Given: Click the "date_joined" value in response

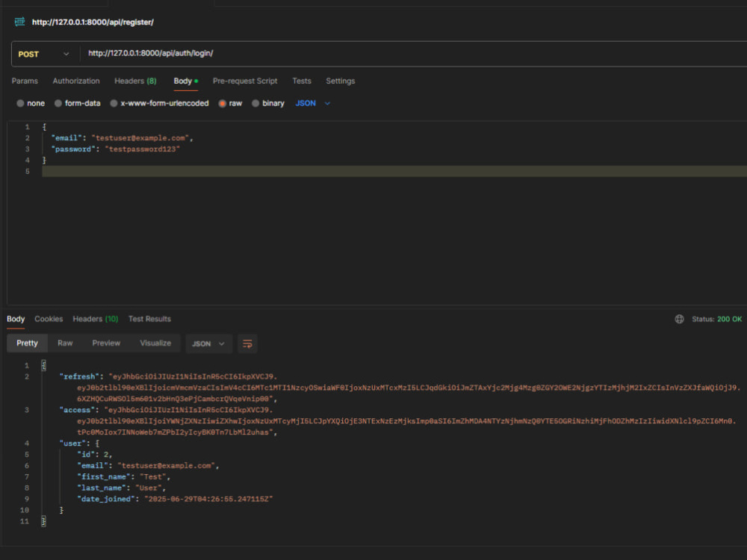Looking at the screenshot, I should 208,499.
